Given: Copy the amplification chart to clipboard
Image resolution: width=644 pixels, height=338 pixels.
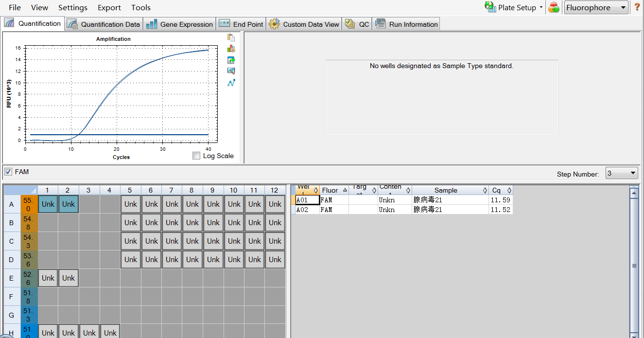Looking at the screenshot, I should tap(231, 38).
